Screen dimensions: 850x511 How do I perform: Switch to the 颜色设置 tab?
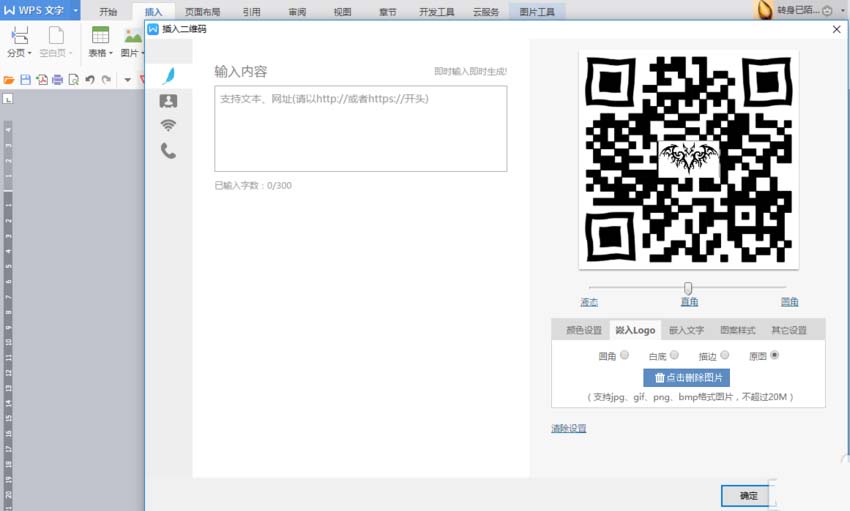[584, 330]
